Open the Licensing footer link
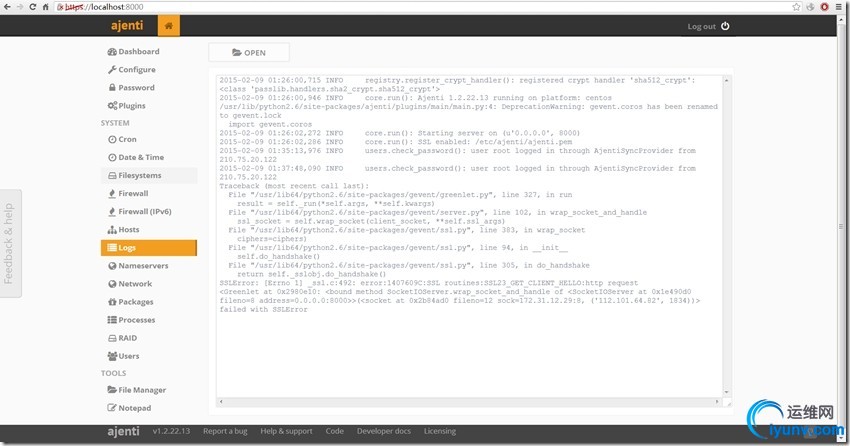Viewport: 850px width, 446px height. [440, 431]
